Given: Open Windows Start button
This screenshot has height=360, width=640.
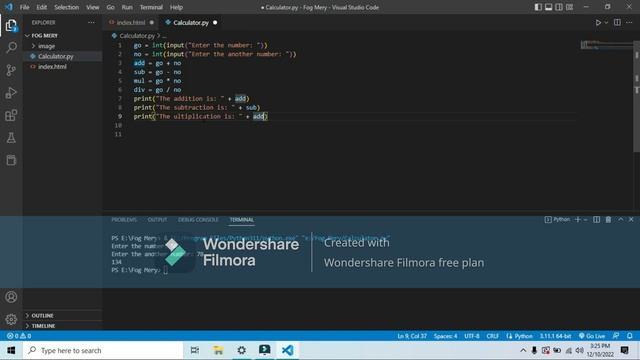Looking at the screenshot, I should (x=11, y=351).
